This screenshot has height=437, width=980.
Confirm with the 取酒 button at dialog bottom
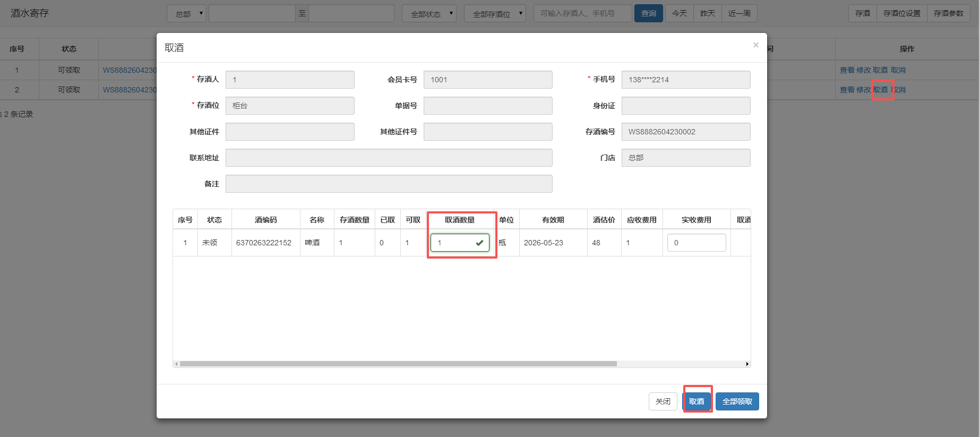click(x=697, y=401)
